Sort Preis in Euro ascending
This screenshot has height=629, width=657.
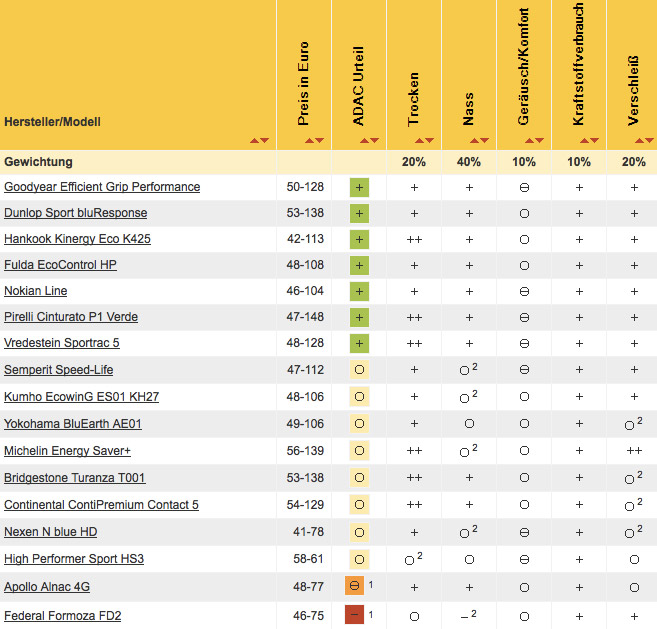click(x=309, y=141)
